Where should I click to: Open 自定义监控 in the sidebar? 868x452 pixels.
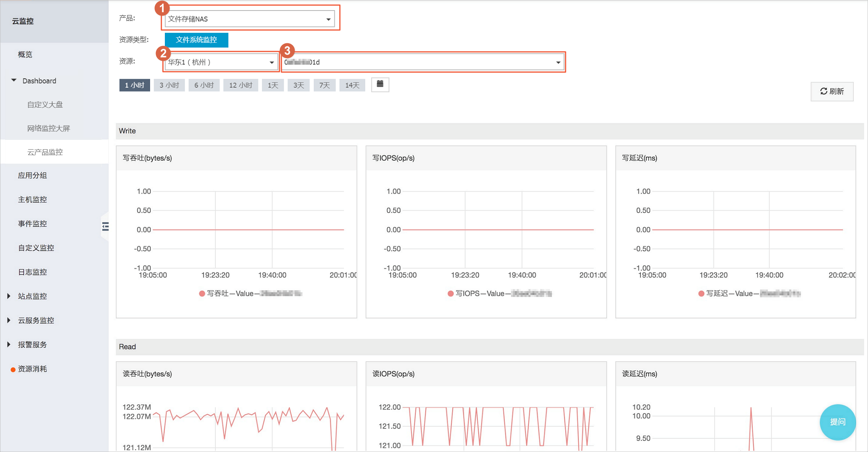(36, 248)
